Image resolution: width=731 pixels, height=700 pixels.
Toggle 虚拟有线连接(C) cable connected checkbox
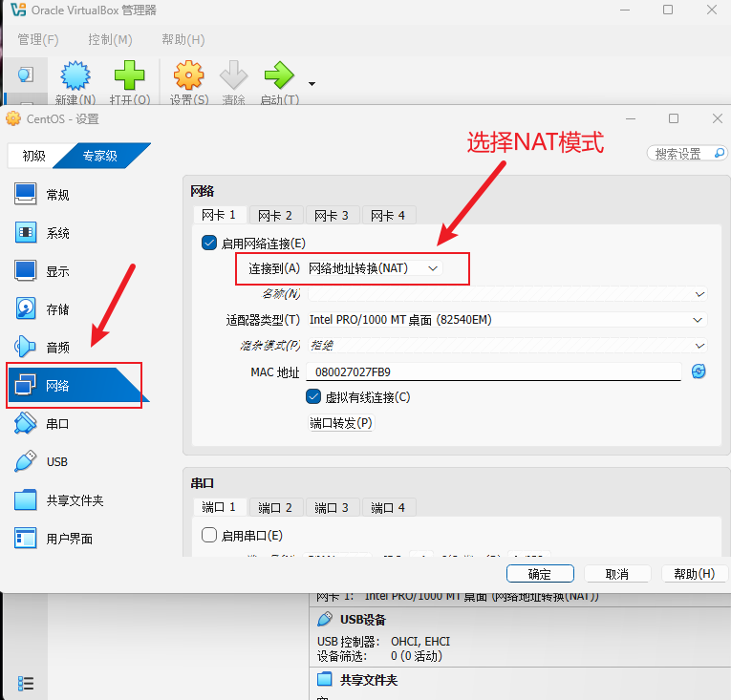[313, 396]
